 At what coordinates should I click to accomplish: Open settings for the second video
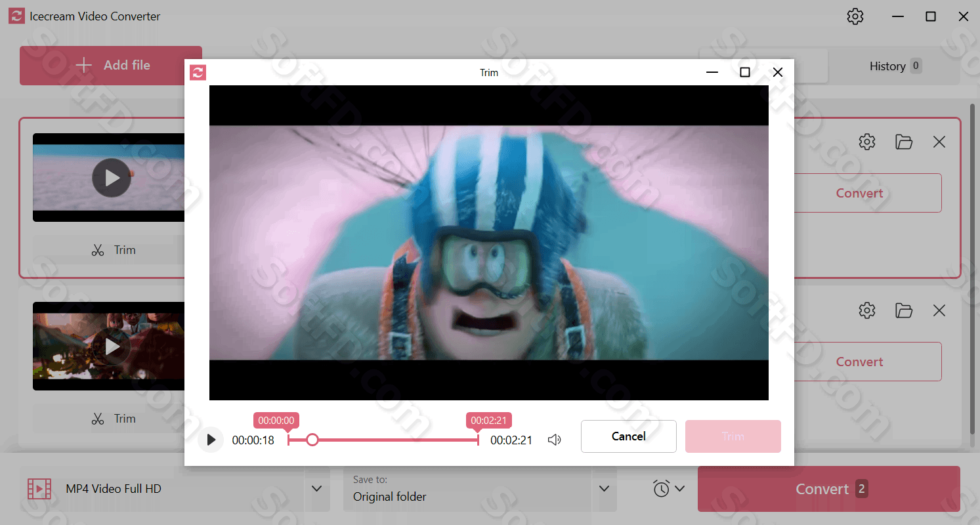(867, 310)
